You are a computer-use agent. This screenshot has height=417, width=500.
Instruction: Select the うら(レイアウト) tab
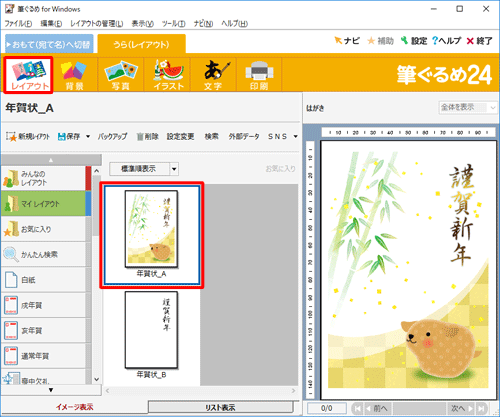[141, 44]
